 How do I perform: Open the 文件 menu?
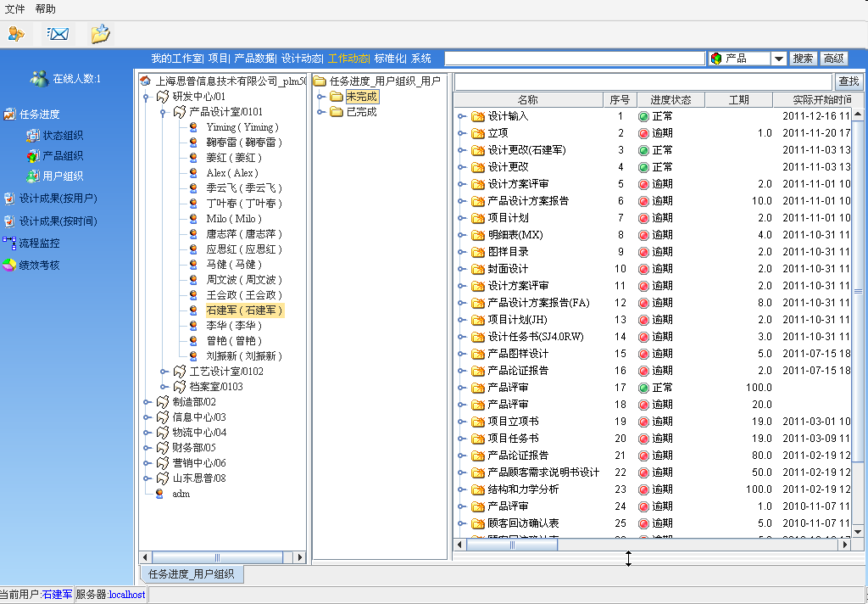coord(14,8)
